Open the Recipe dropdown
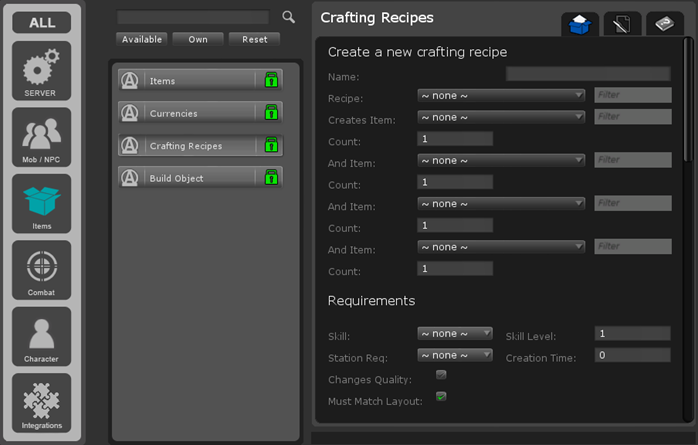 click(501, 95)
